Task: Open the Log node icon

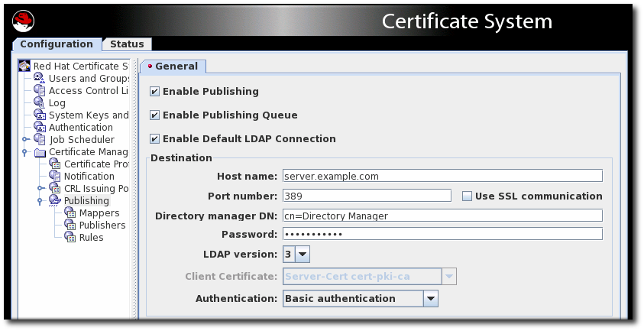Action: click(x=40, y=103)
